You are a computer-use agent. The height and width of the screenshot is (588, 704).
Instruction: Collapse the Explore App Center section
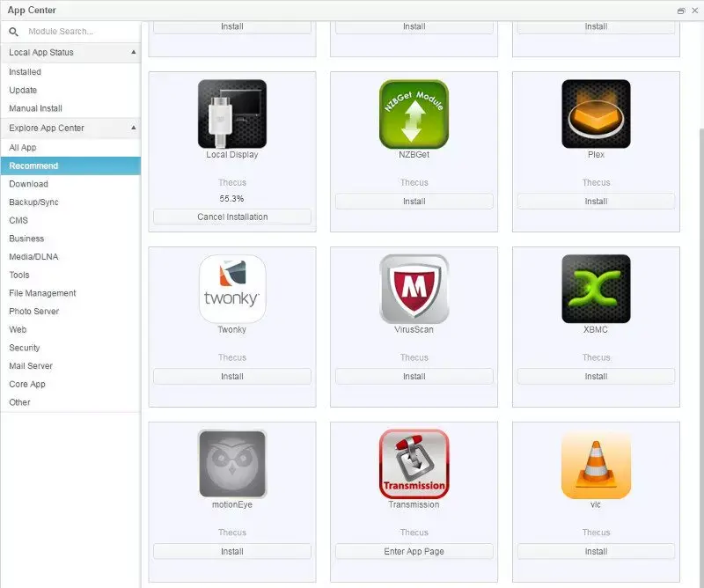134,128
